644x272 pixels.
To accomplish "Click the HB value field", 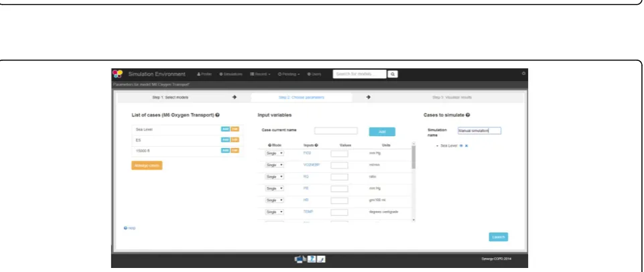I will pyautogui.click(x=339, y=200).
